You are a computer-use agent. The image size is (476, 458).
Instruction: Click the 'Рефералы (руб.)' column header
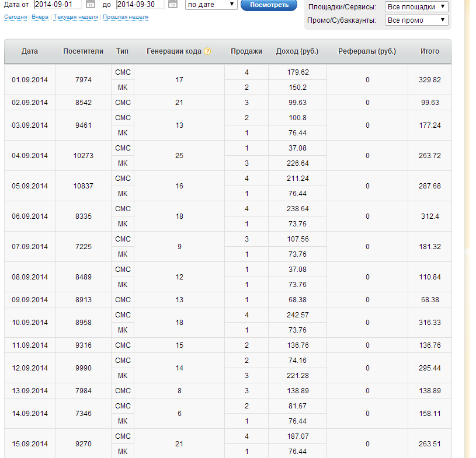367,51
